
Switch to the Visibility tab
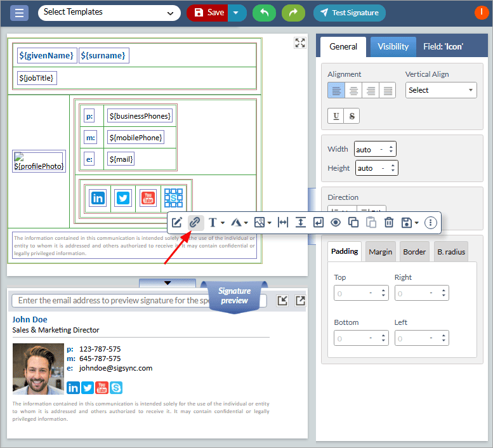(x=393, y=46)
